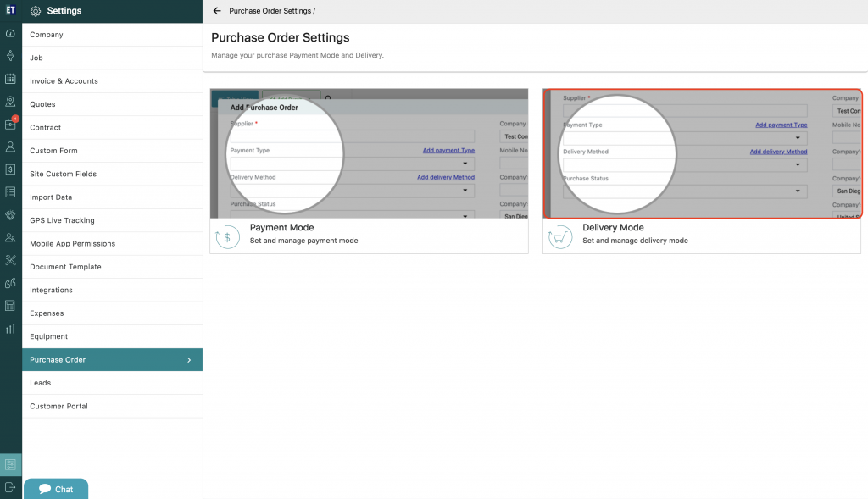Select Expenses in settings menu
This screenshot has width=868, height=499.
click(113, 313)
